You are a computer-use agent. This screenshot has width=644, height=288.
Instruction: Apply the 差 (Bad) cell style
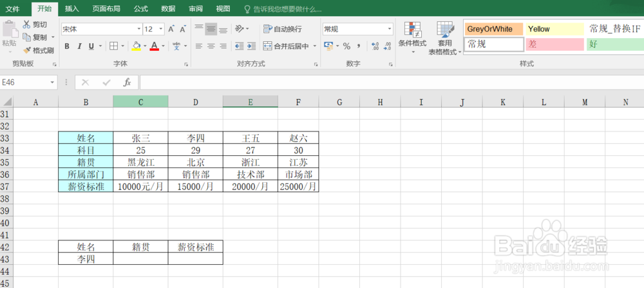555,44
